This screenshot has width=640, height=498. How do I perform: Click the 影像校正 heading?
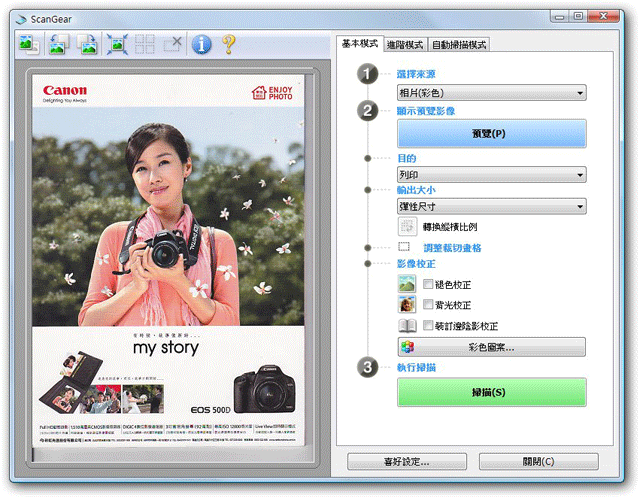(x=416, y=264)
